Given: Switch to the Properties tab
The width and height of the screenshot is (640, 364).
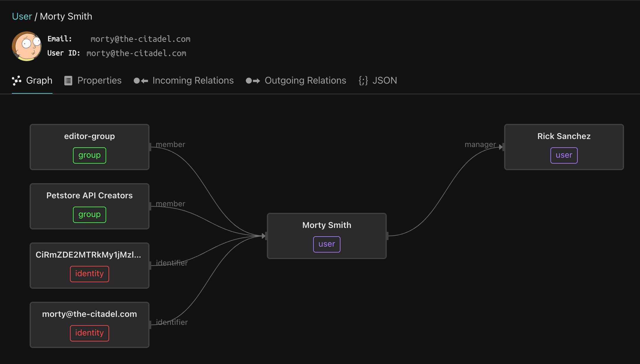Looking at the screenshot, I should pos(94,80).
